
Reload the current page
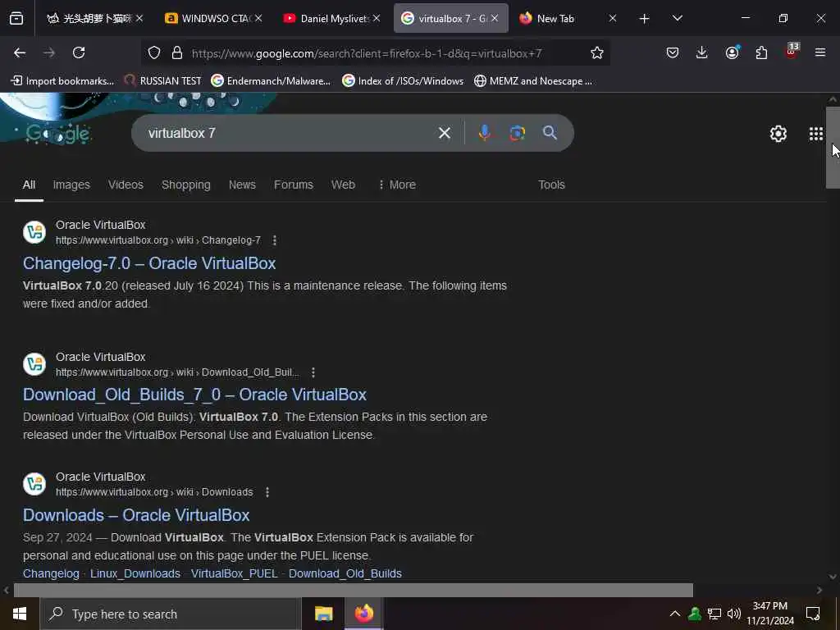(79, 52)
